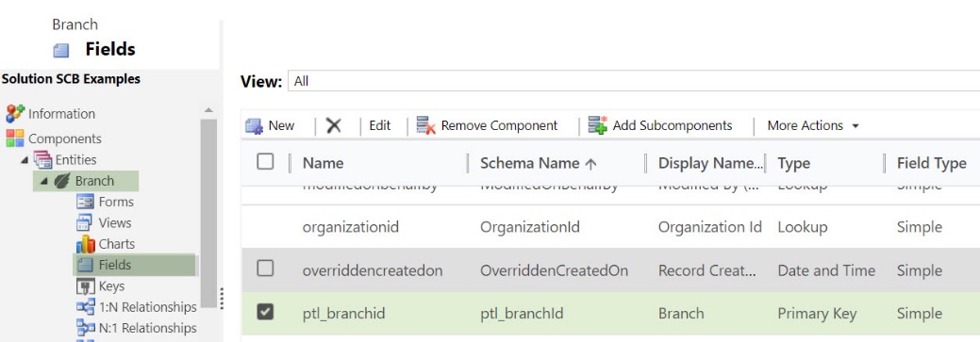Click the tree panel scrollbar up arrow
This screenshot has height=342, width=980.
tap(208, 110)
